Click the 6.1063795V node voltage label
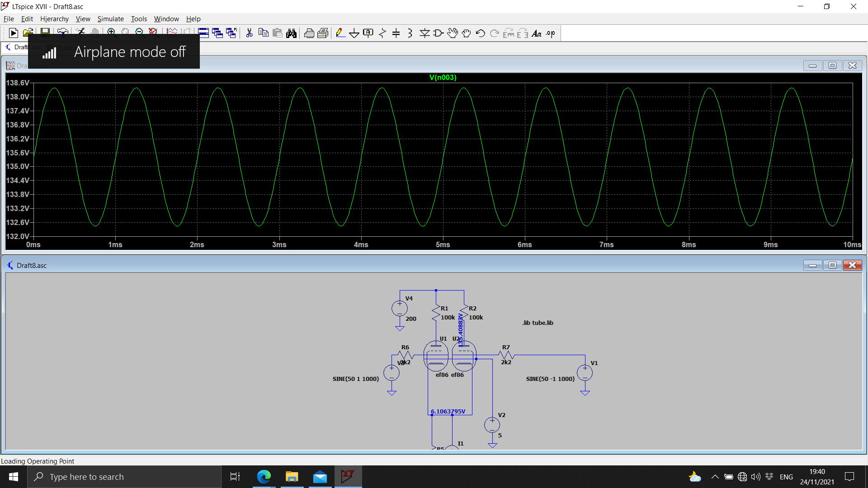This screenshot has width=868, height=488. point(448,411)
